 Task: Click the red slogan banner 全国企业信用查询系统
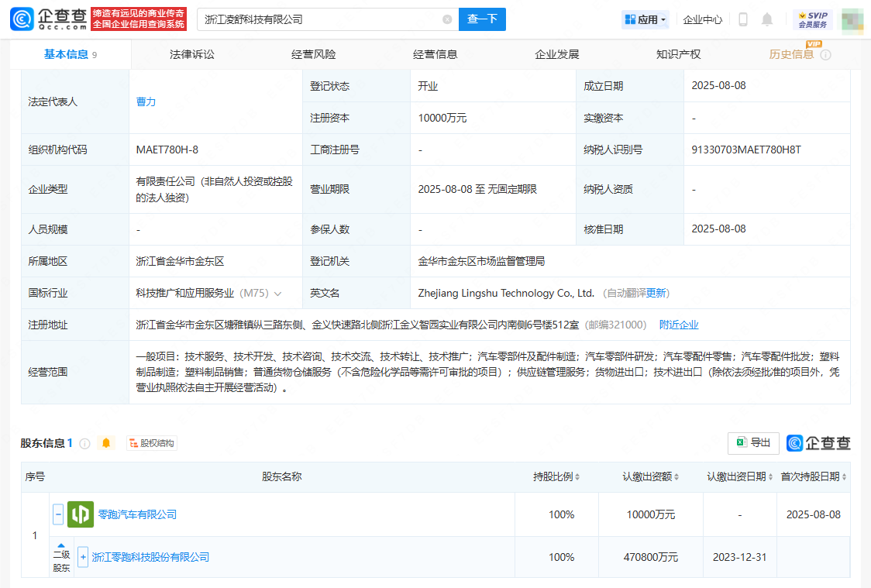138,19
